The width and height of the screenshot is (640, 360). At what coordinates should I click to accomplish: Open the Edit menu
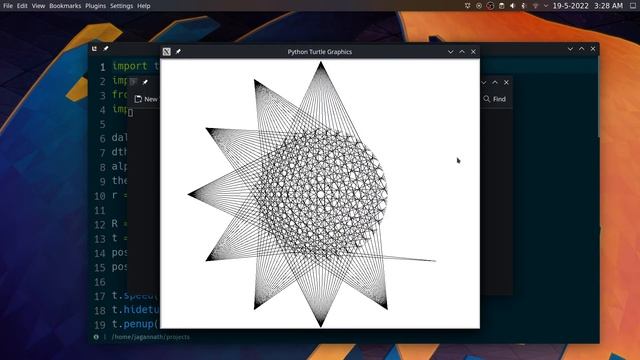22,6
